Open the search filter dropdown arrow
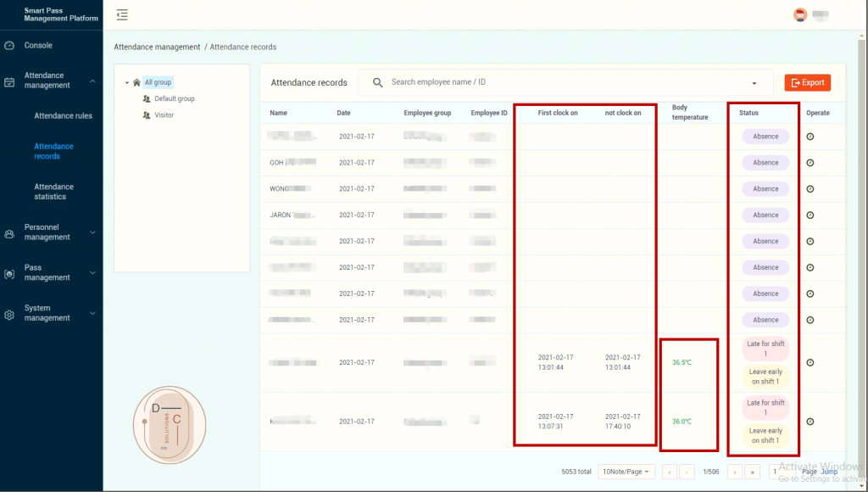868x492 pixels. (x=754, y=83)
